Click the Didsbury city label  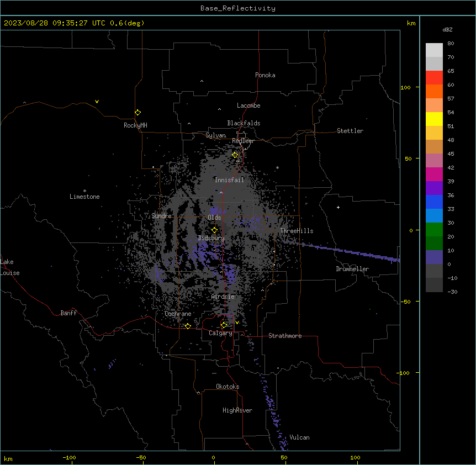click(x=211, y=238)
